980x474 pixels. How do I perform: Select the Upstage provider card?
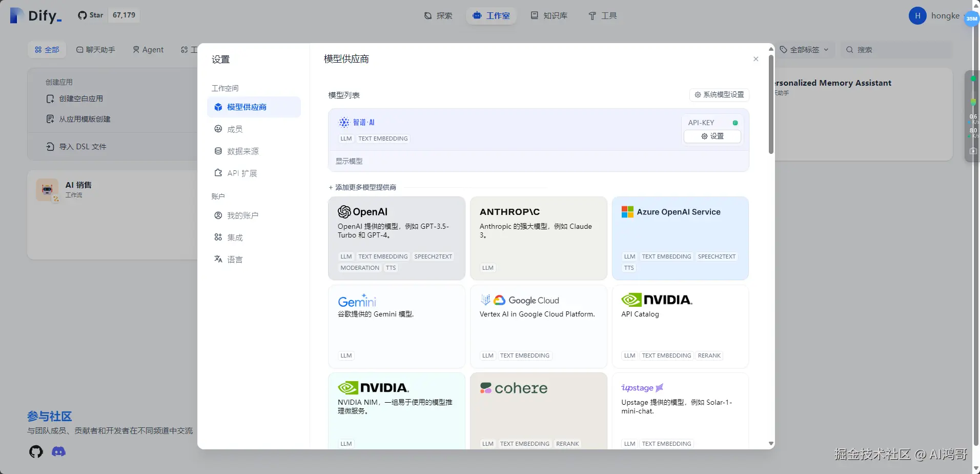(681, 411)
